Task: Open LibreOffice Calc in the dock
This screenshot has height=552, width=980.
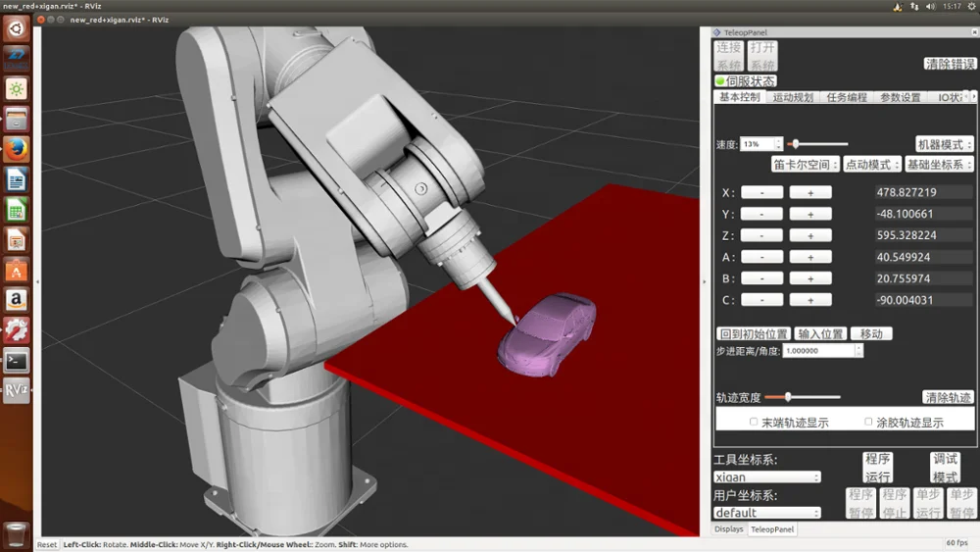Action: pos(17,210)
